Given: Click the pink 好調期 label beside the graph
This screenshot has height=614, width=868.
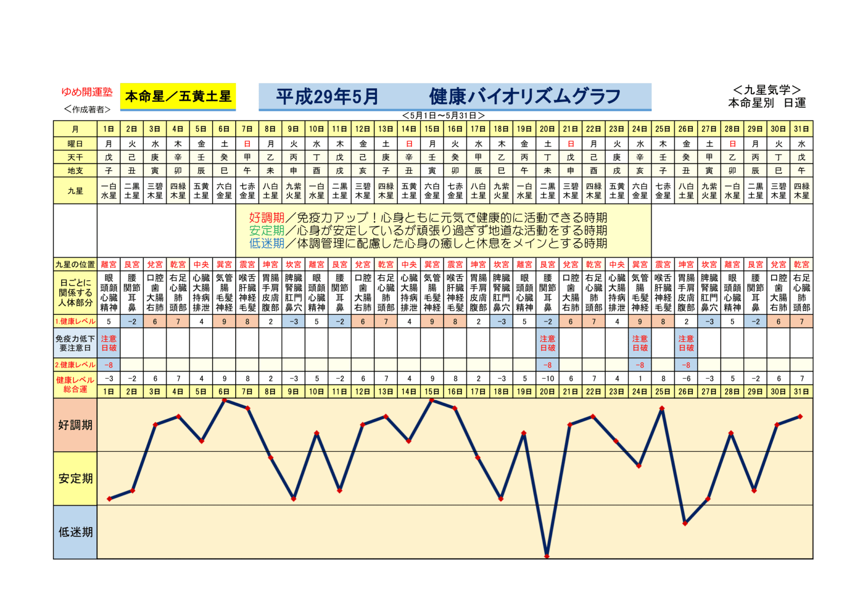Looking at the screenshot, I should click(75, 425).
